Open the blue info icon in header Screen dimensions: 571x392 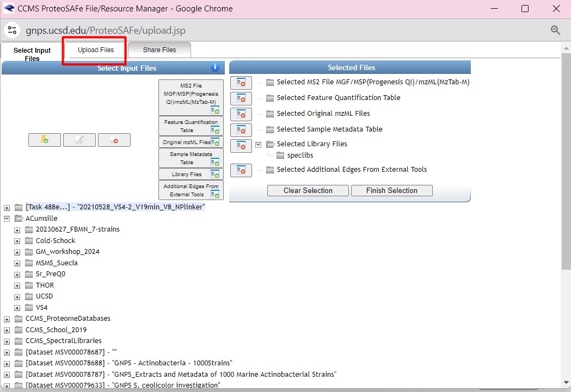pos(215,67)
